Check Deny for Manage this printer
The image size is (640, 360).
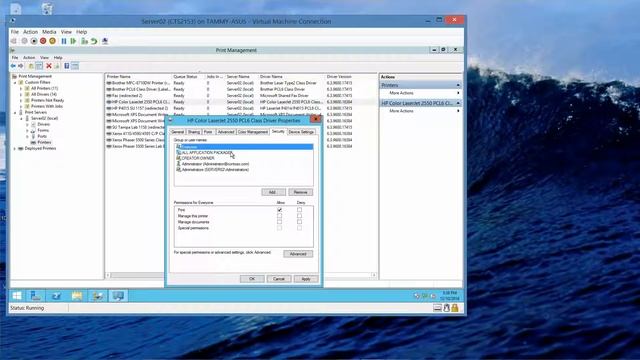[x=300, y=216]
